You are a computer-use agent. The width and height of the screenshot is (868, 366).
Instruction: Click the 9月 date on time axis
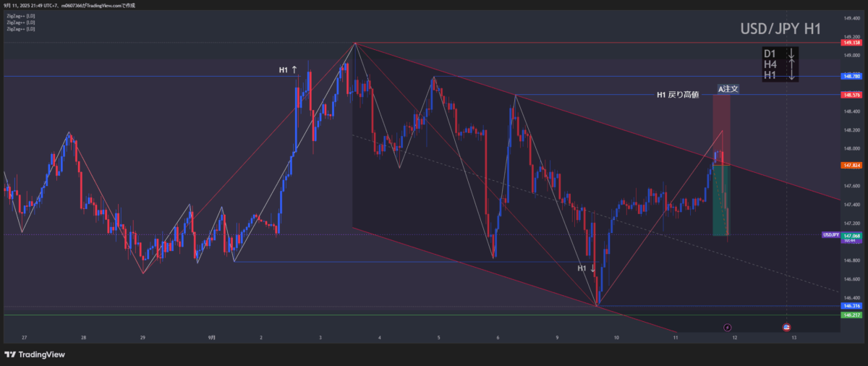[212, 338]
